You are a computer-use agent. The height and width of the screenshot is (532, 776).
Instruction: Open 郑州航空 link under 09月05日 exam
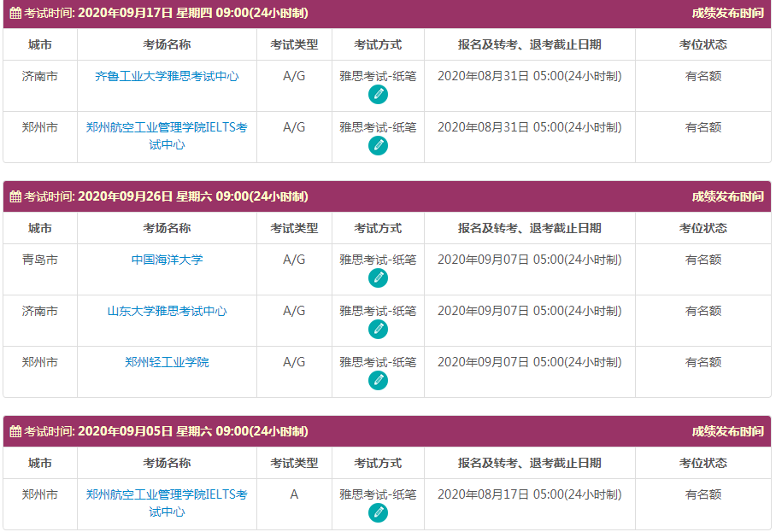click(167, 503)
